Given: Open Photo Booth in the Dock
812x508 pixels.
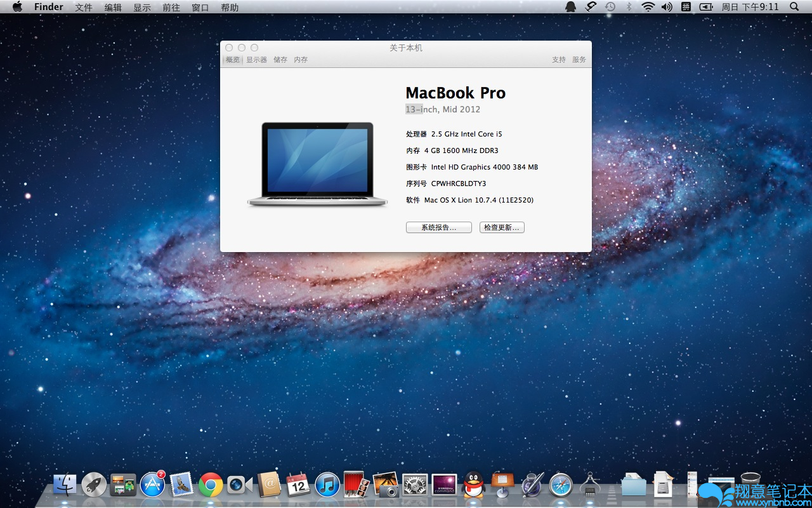Looking at the screenshot, I should [357, 485].
